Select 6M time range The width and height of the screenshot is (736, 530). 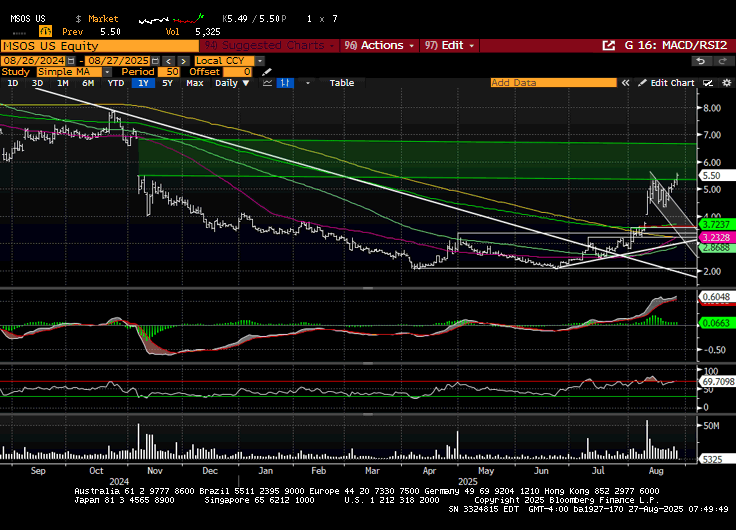(88, 83)
